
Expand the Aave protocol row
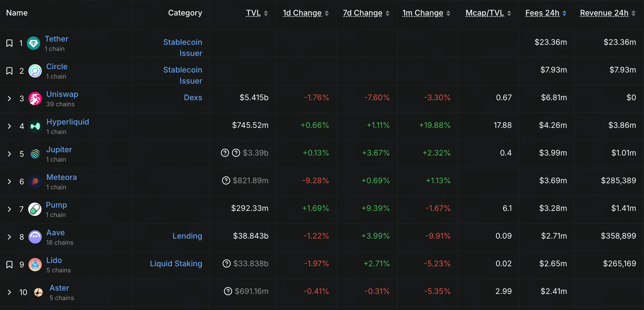9,237
